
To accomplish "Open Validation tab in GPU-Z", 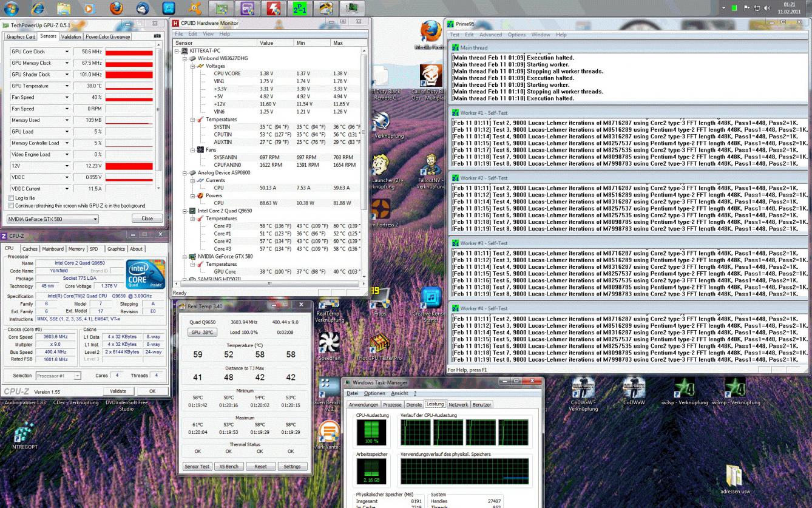I will [71, 37].
